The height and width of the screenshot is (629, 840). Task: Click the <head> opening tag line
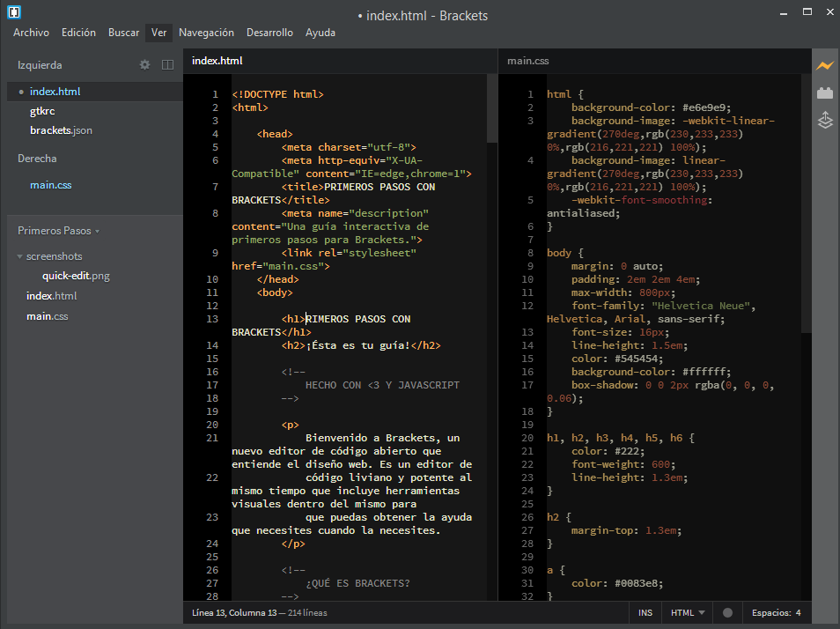coord(275,134)
